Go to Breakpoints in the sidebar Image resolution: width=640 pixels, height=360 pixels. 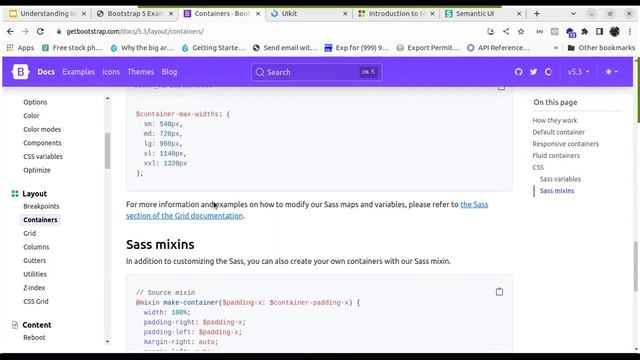click(41, 206)
